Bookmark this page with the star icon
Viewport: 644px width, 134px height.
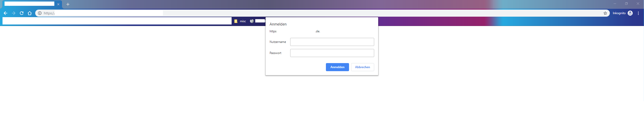click(x=605, y=13)
